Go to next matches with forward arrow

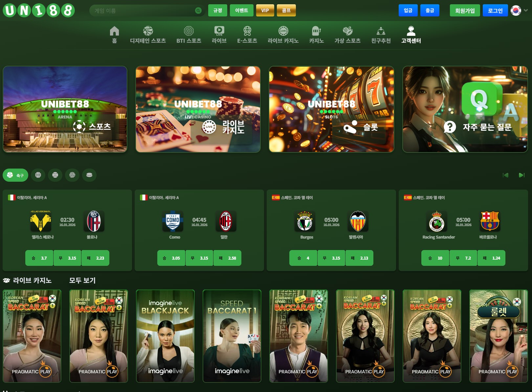[521, 175]
